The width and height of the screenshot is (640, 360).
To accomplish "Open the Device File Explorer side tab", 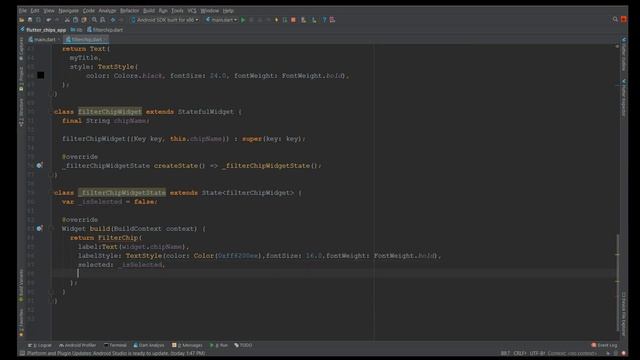I will (624, 313).
